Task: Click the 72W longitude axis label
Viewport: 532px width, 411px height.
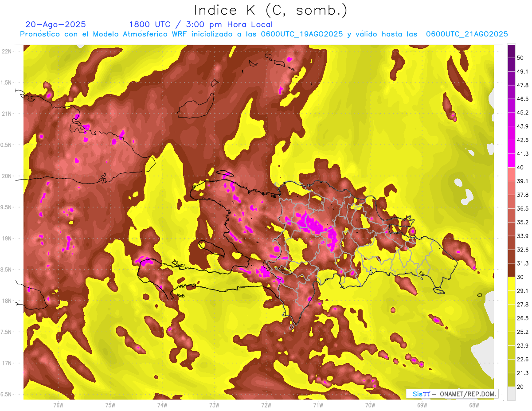Action: pyautogui.click(x=266, y=405)
